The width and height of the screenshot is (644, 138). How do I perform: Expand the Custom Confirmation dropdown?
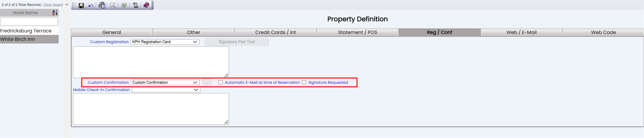pos(165,82)
